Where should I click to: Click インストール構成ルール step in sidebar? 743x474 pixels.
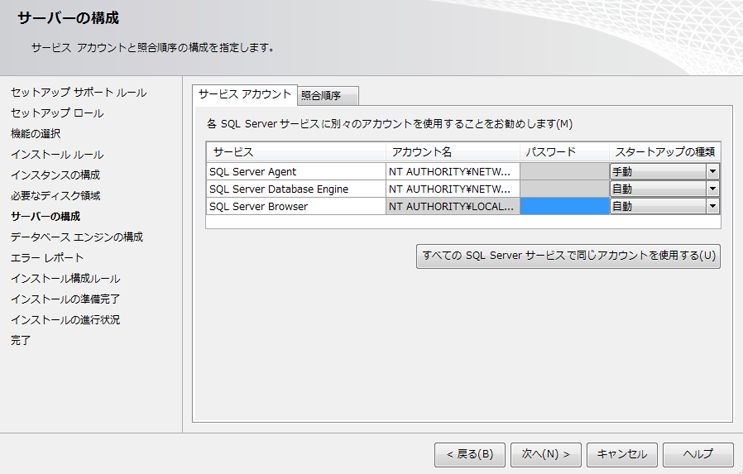(x=65, y=279)
